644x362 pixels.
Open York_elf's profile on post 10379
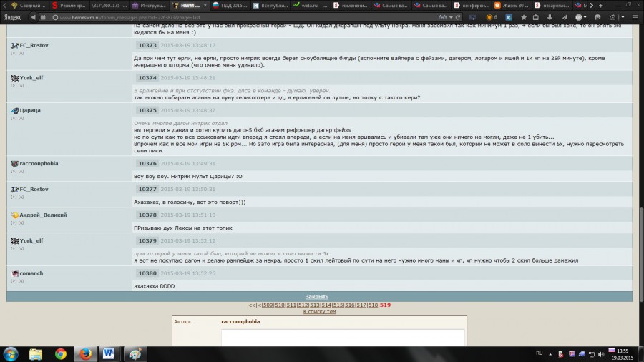coord(31,240)
